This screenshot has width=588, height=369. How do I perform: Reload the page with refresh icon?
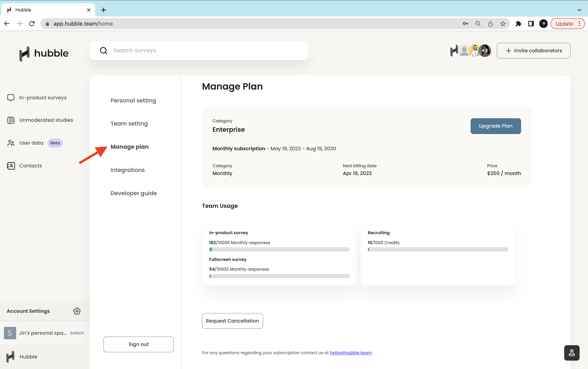pyautogui.click(x=32, y=24)
